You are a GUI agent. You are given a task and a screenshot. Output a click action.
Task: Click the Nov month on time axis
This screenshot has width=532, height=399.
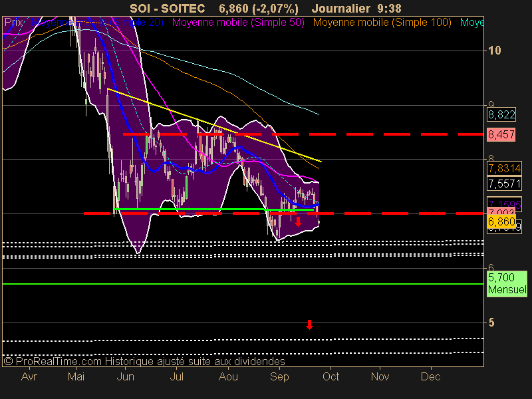[380, 376]
